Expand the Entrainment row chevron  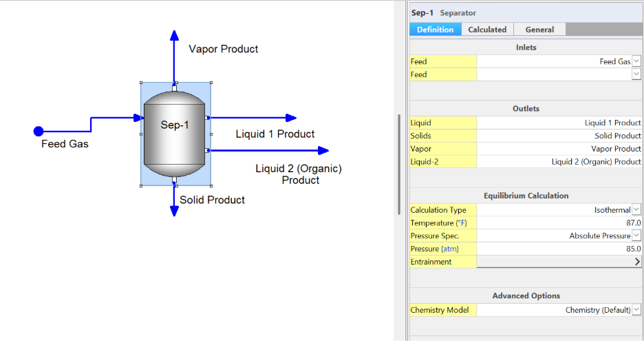point(637,262)
